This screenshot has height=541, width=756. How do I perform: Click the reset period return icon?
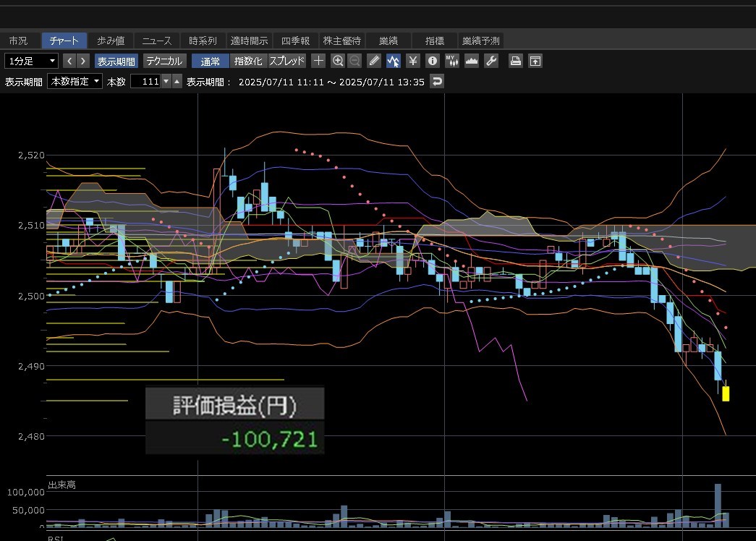pyautogui.click(x=437, y=82)
